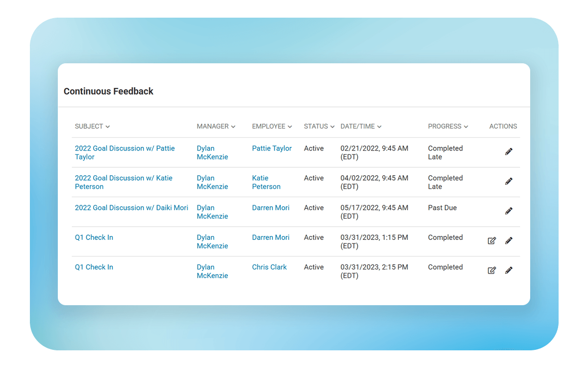Screen dimensions: 588x368
Task: Open notes icon for 1:15 PM Q1 Check In
Action: click(491, 241)
